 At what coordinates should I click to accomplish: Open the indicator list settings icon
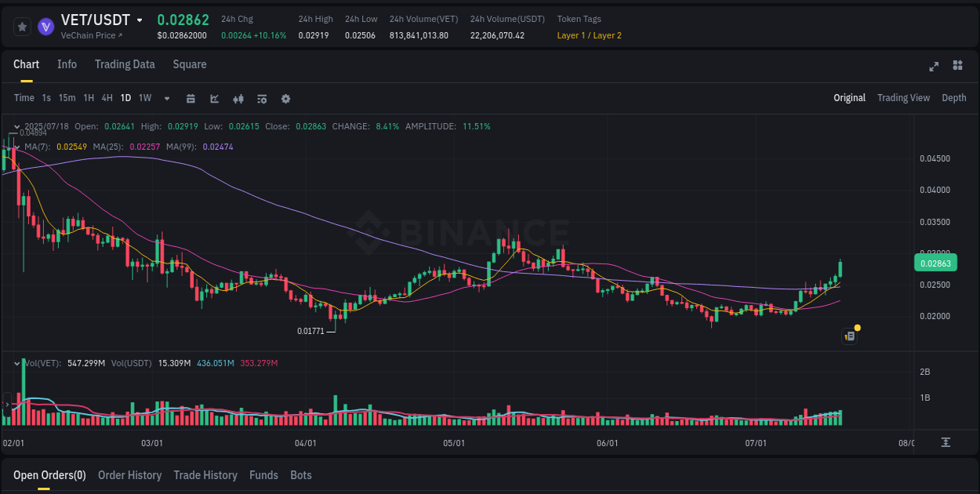pyautogui.click(x=261, y=99)
